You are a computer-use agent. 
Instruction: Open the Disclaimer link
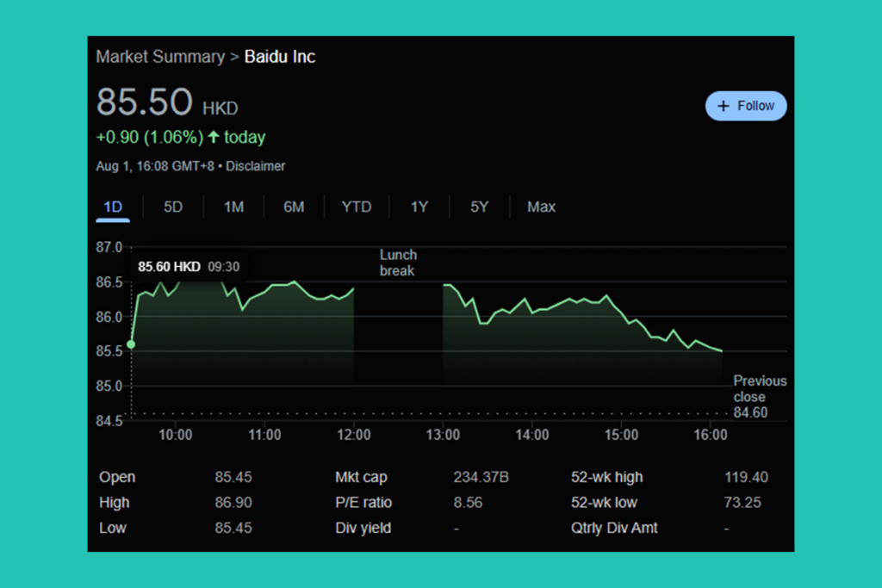[x=255, y=165]
